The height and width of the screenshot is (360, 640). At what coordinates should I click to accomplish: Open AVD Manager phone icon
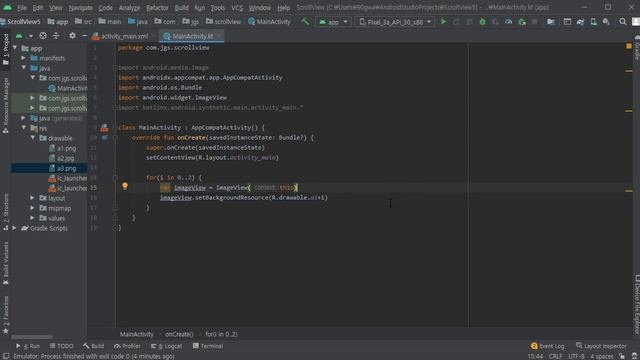pos(593,22)
